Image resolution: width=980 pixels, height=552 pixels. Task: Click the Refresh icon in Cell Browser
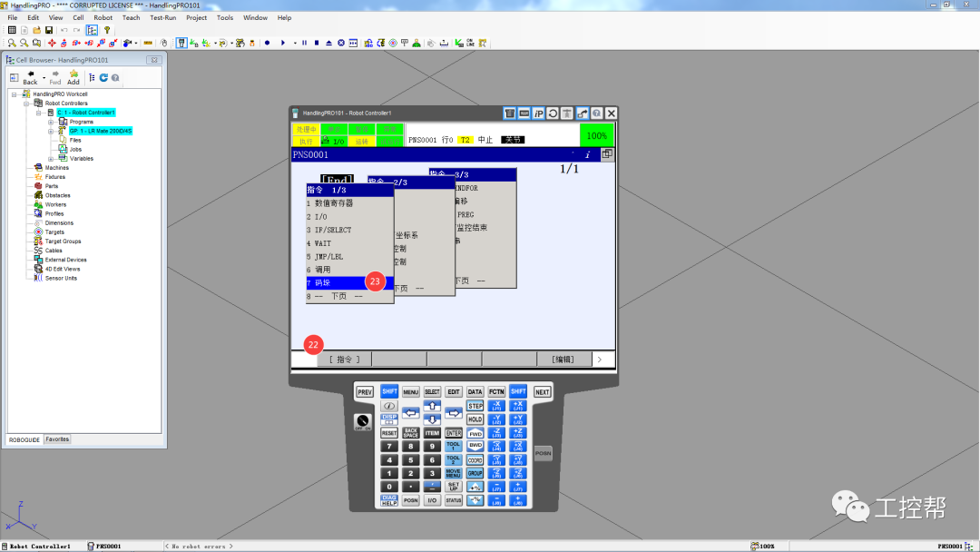[103, 77]
